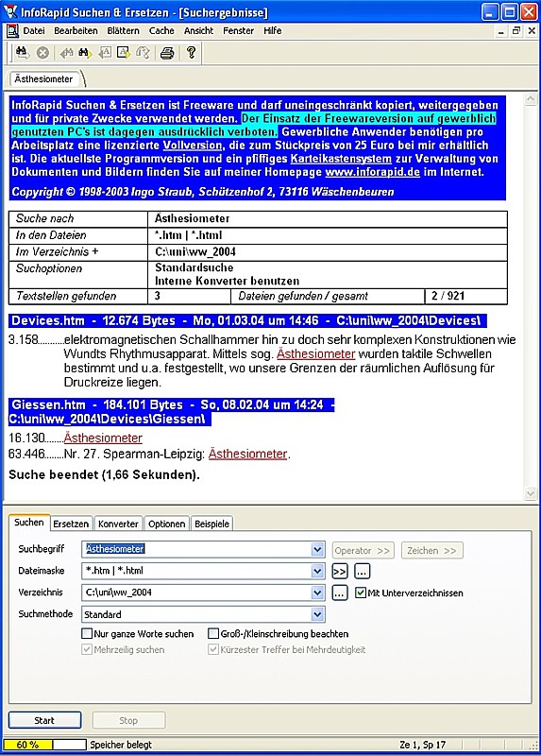Click 'Suche beendet (1,66 Sekunden).' text

[x=104, y=475]
